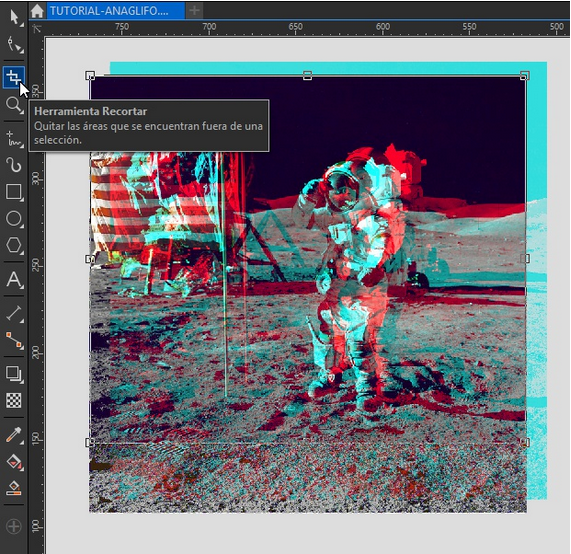Select the Shape edit tool
Viewport: 571px width, 554px height.
(14, 45)
